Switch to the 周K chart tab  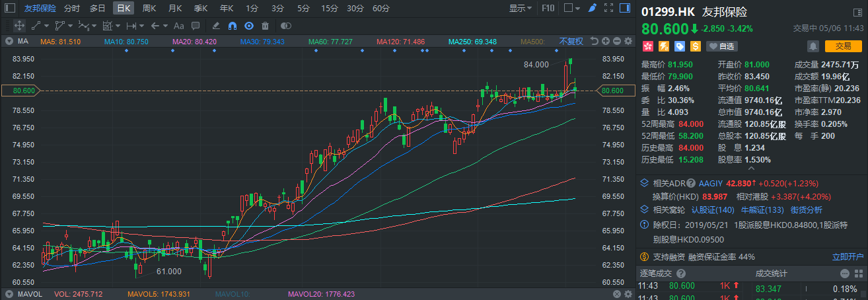coord(149,9)
